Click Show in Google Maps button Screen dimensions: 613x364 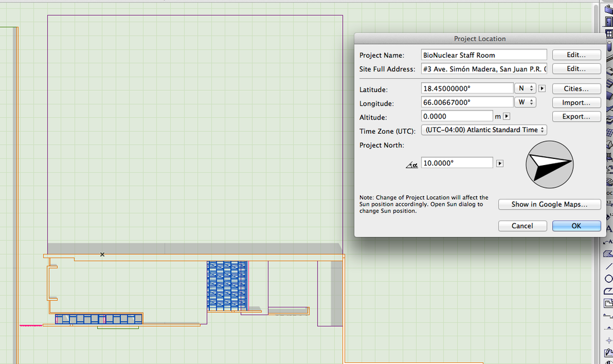[549, 204]
